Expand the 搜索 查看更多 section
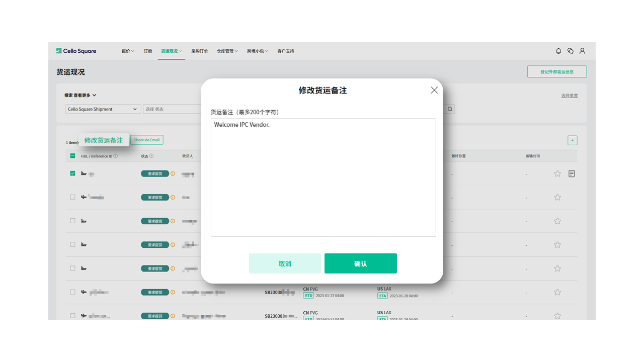Viewport: 644px width, 362px height. (80, 95)
